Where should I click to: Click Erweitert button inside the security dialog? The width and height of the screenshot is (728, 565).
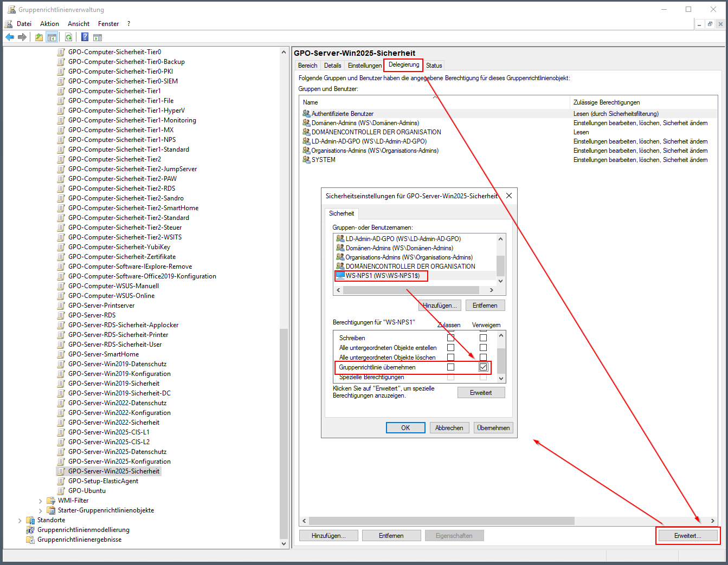click(x=481, y=393)
